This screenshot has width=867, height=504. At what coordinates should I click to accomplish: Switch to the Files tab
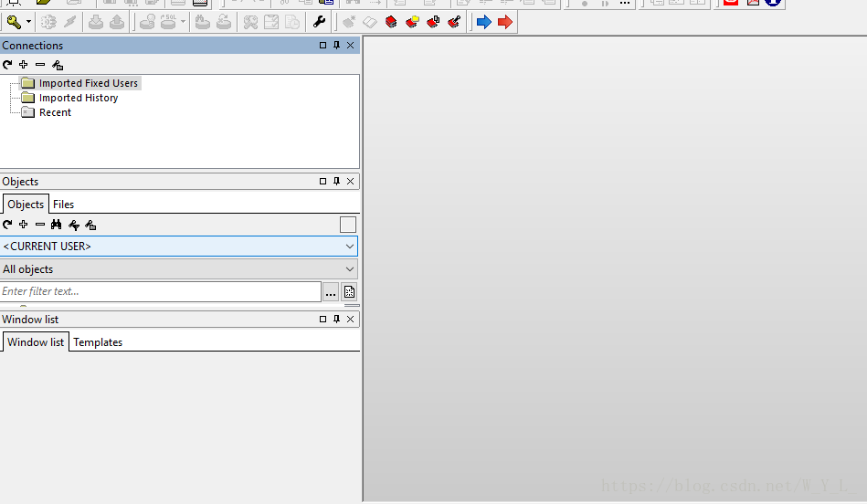(64, 205)
